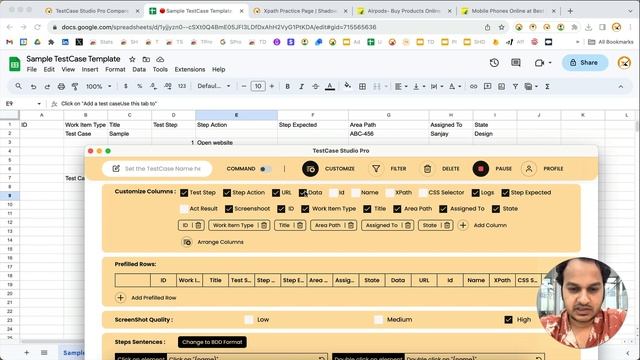Check the CSS Selector column checkbox
The width and height of the screenshot is (640, 360).
coord(423,193)
